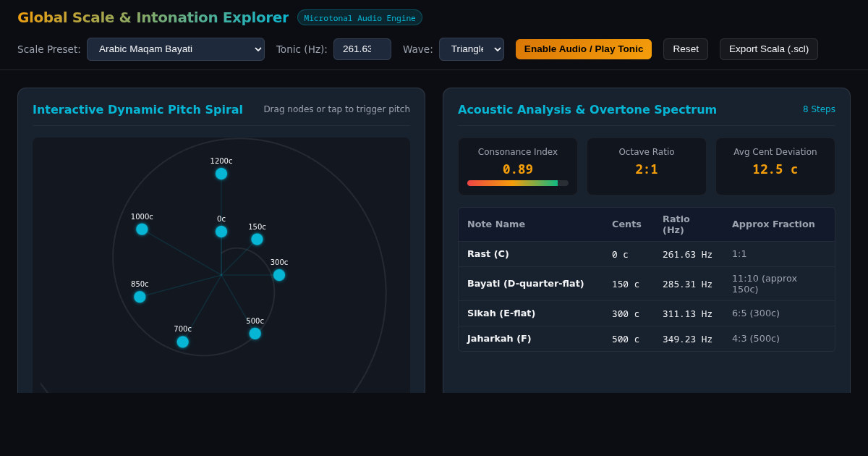
Task: Click the 8 Steps label
Action: point(819,109)
